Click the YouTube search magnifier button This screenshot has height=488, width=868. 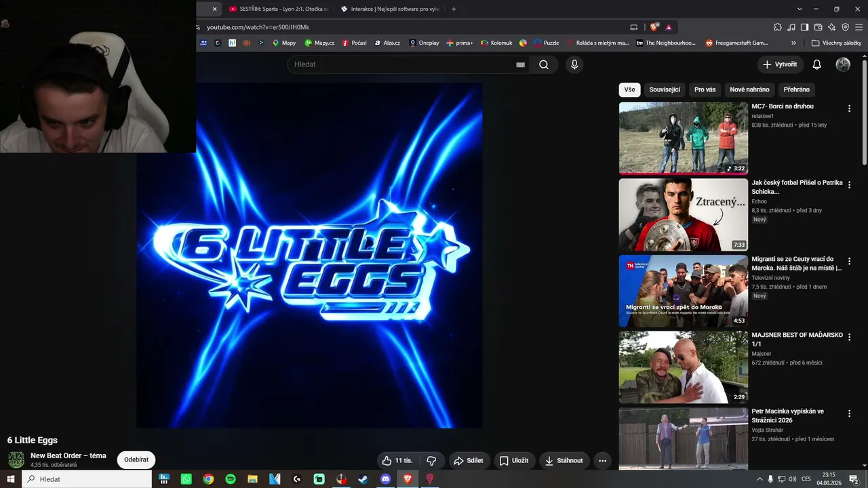pos(544,64)
